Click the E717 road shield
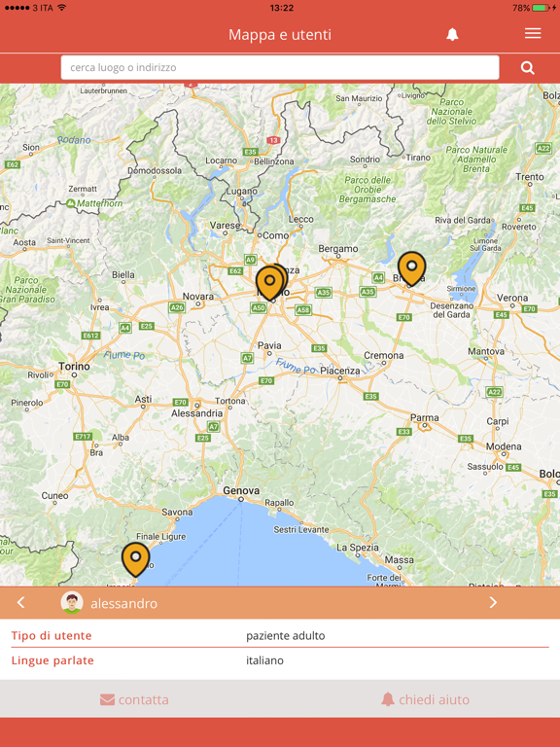 point(83,437)
